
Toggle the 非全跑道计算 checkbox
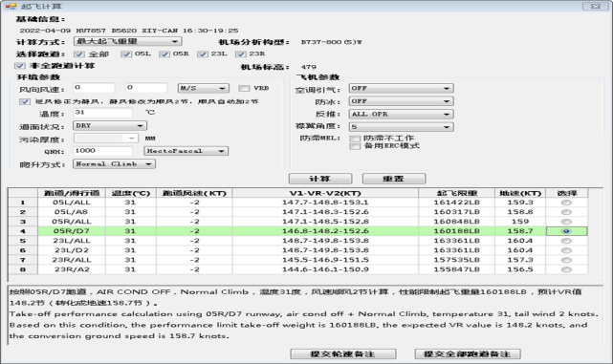(x=20, y=66)
